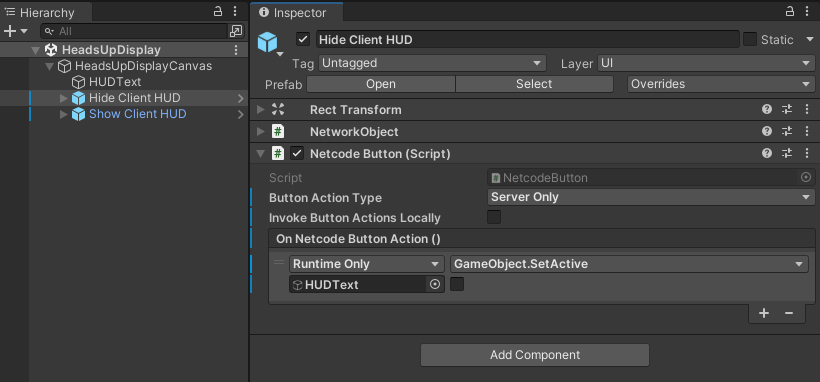Toggle the Static checkbox
820x382 pixels.
coord(750,39)
